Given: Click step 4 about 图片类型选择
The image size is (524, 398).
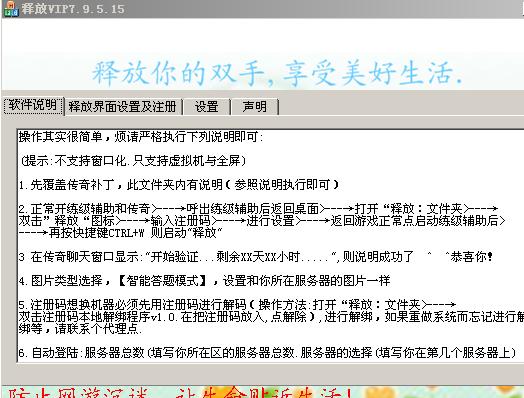Looking at the screenshot, I should click(x=205, y=280).
